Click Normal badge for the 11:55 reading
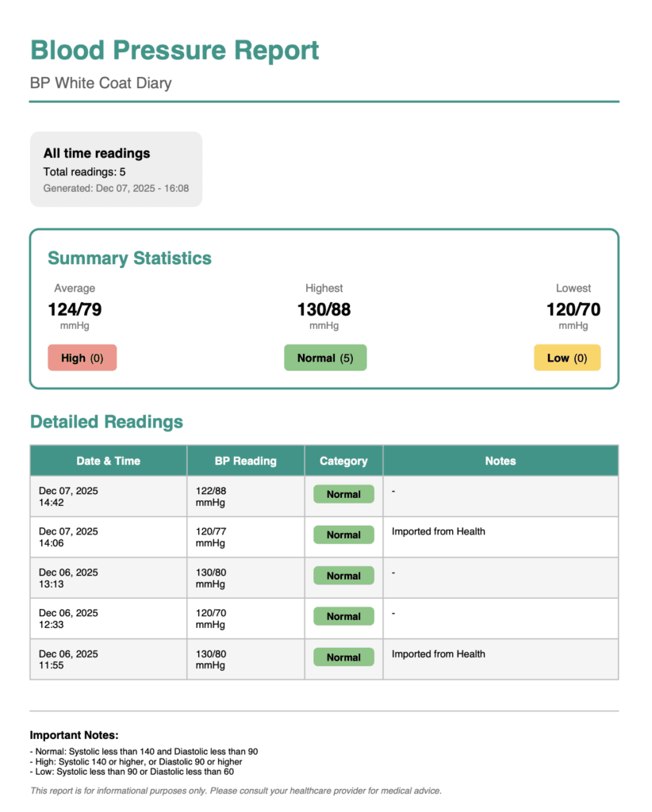 [x=343, y=657]
